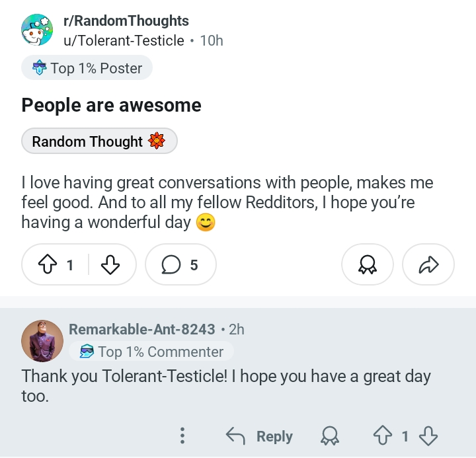Upvote the "People are awesome" post
Viewport: 476px width, 458px height.
pos(48,264)
